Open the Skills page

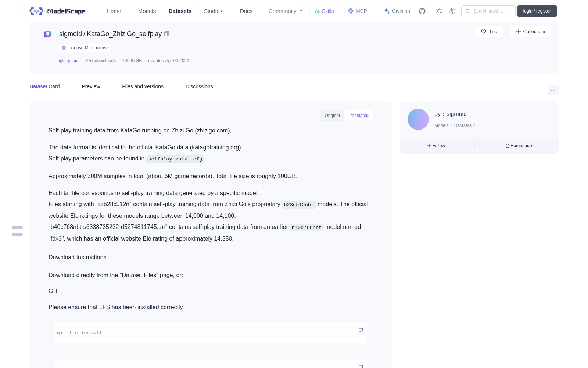tap(324, 11)
